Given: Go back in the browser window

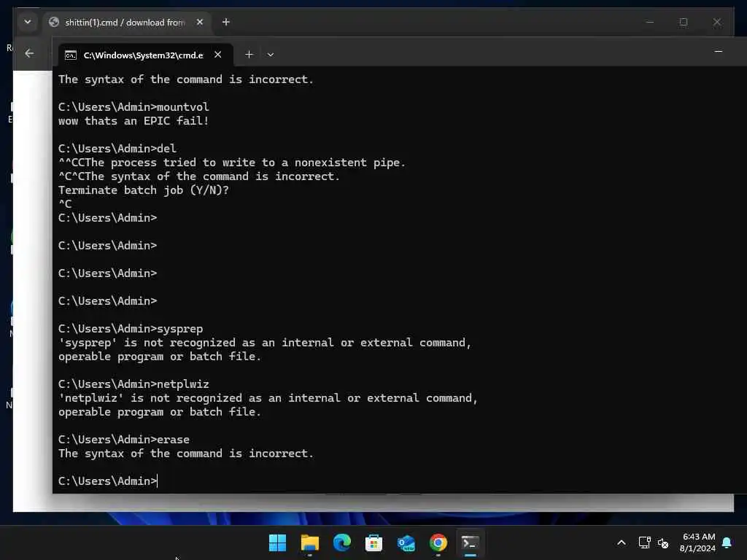Looking at the screenshot, I should click(29, 53).
